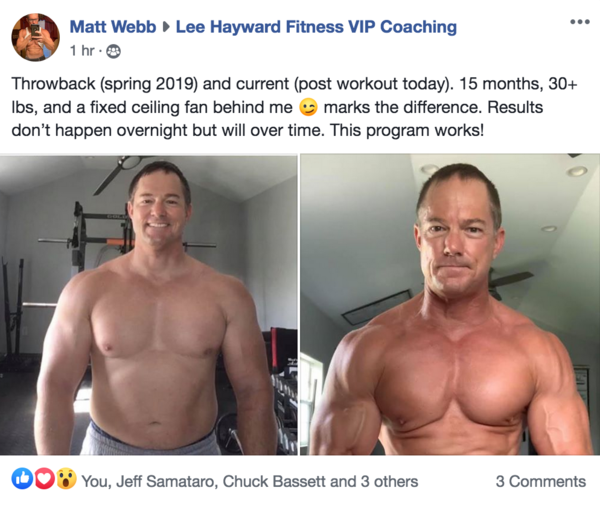The width and height of the screenshot is (600, 505).
Task: Show the 3 Comments thread
Action: coord(541,481)
